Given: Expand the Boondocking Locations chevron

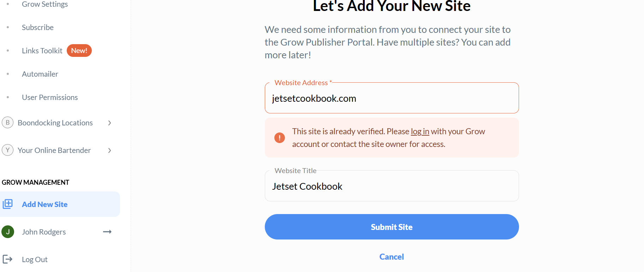Looking at the screenshot, I should pyautogui.click(x=110, y=123).
